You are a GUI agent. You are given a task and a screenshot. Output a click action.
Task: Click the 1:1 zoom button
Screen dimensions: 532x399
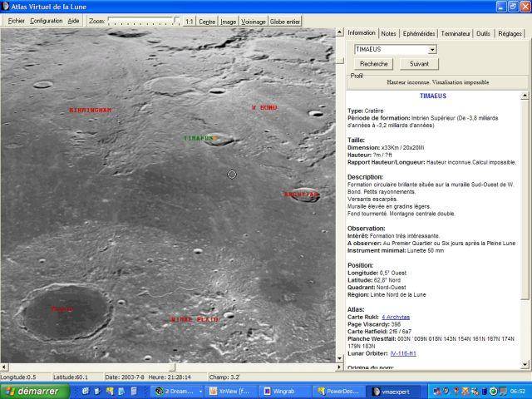(189, 22)
